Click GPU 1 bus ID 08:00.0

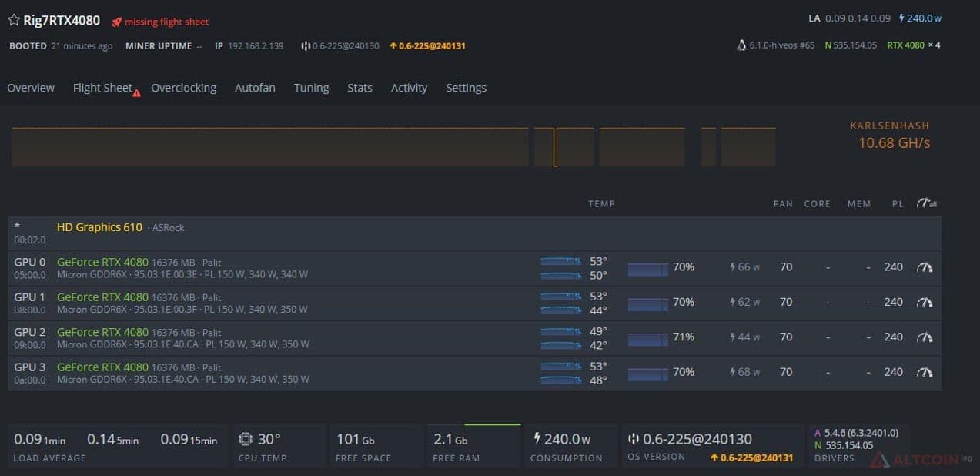pos(30,310)
